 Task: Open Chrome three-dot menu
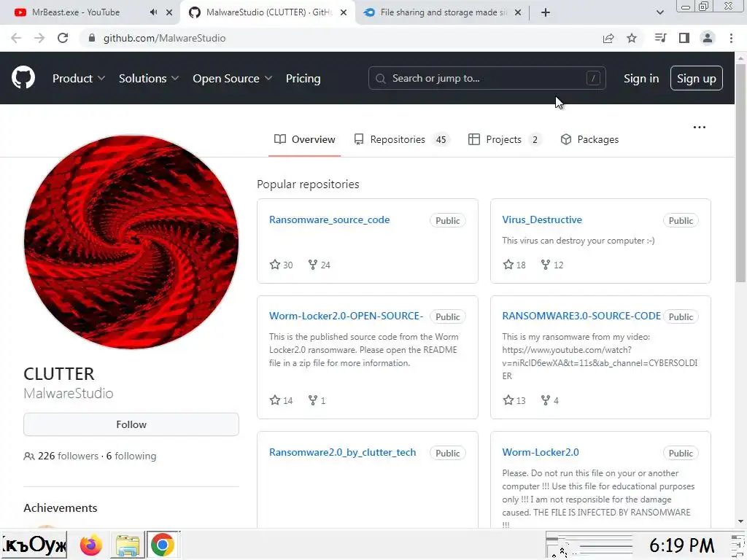pos(731,38)
